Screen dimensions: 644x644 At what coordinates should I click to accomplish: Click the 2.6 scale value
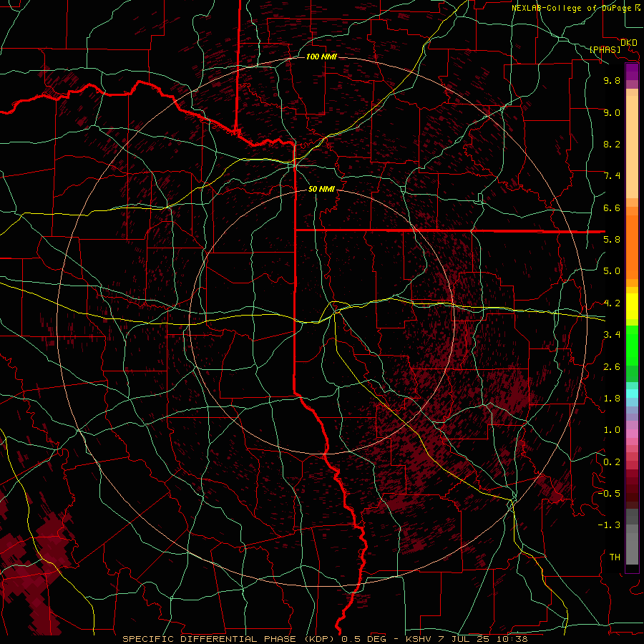point(612,367)
